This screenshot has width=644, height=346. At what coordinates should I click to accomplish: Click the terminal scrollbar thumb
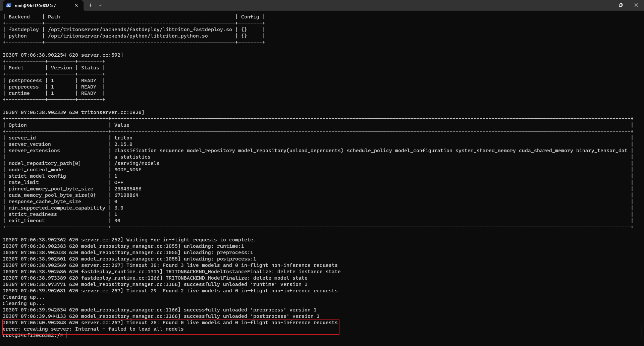[x=642, y=332]
